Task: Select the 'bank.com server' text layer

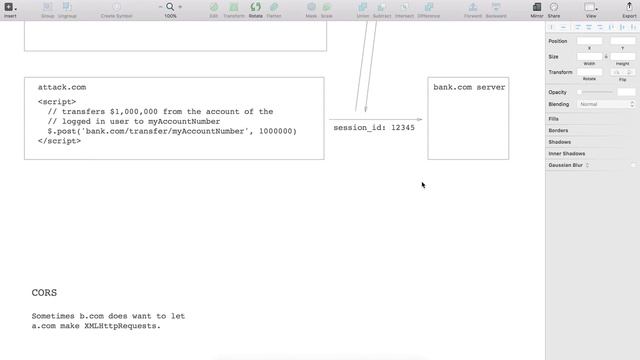Action: [x=469, y=87]
